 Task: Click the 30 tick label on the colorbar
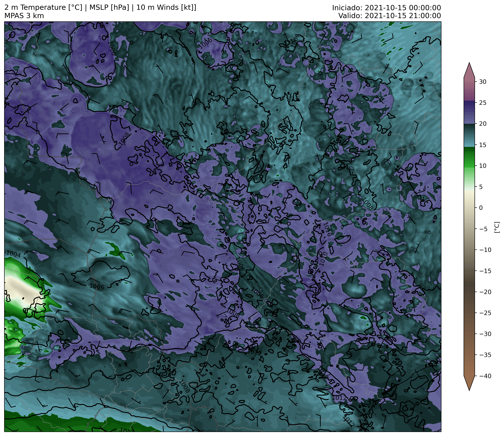click(483, 82)
